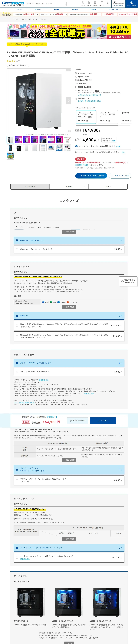The width and height of the screenshot is (138, 644).
Task: Click next image arrow on product photo
Action: [69, 100]
